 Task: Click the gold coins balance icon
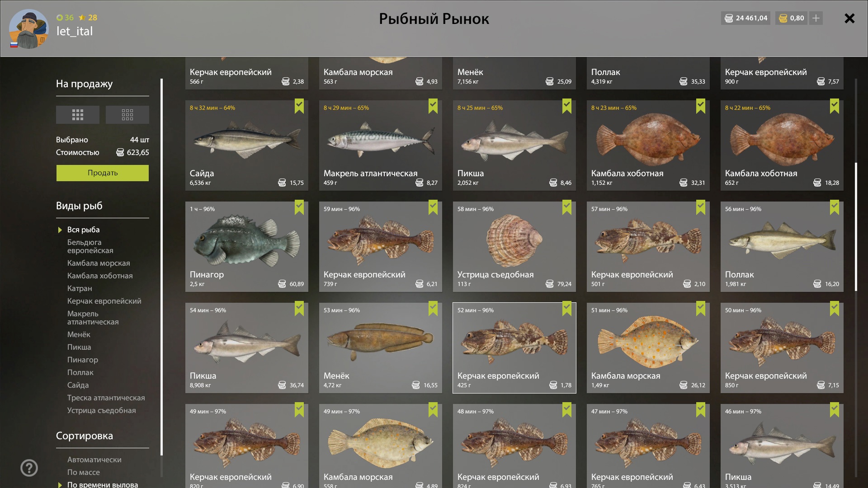(x=783, y=18)
